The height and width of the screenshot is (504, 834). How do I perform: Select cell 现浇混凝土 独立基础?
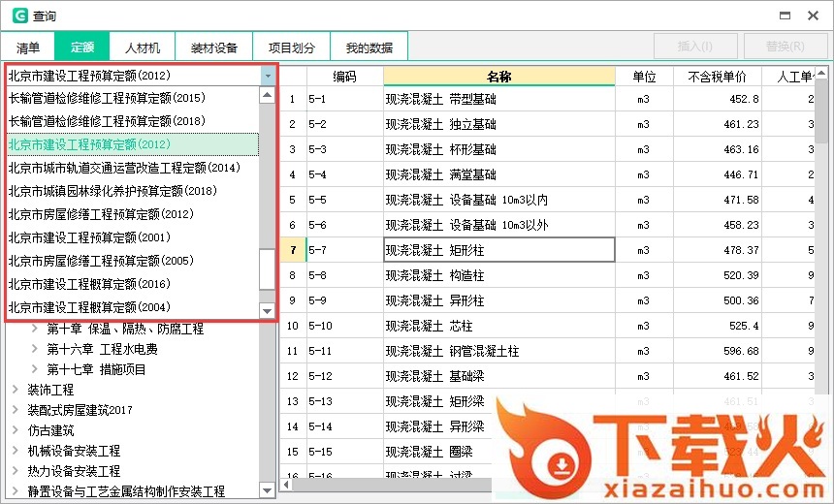pyautogui.click(x=498, y=124)
